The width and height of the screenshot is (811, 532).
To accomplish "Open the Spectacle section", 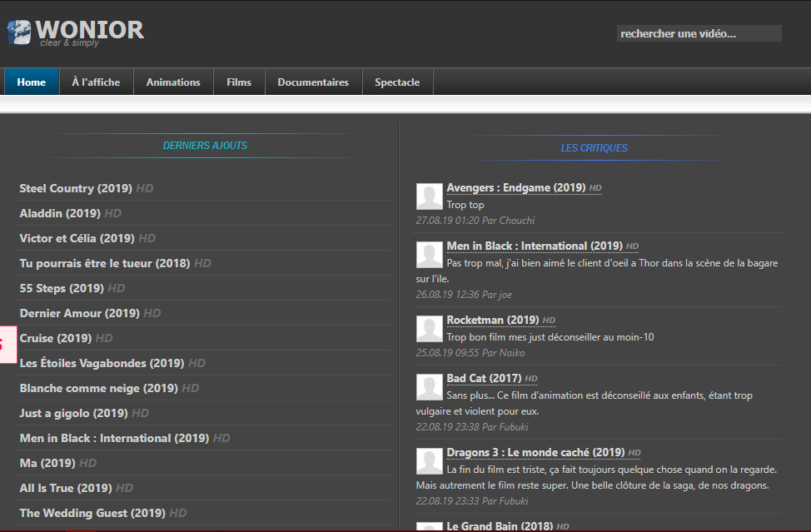I will pos(397,82).
